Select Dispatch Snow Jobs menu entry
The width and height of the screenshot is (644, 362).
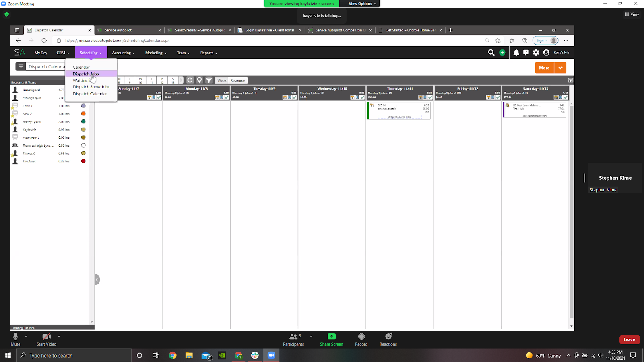91,87
